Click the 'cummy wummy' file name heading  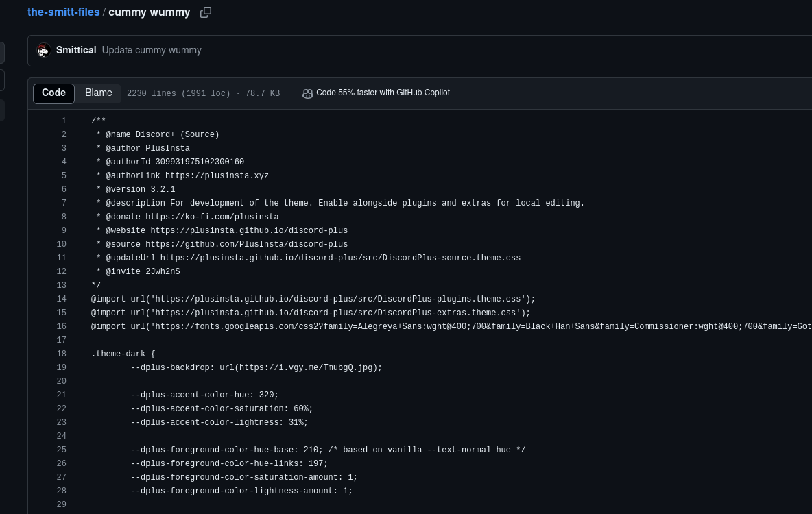coord(149,12)
